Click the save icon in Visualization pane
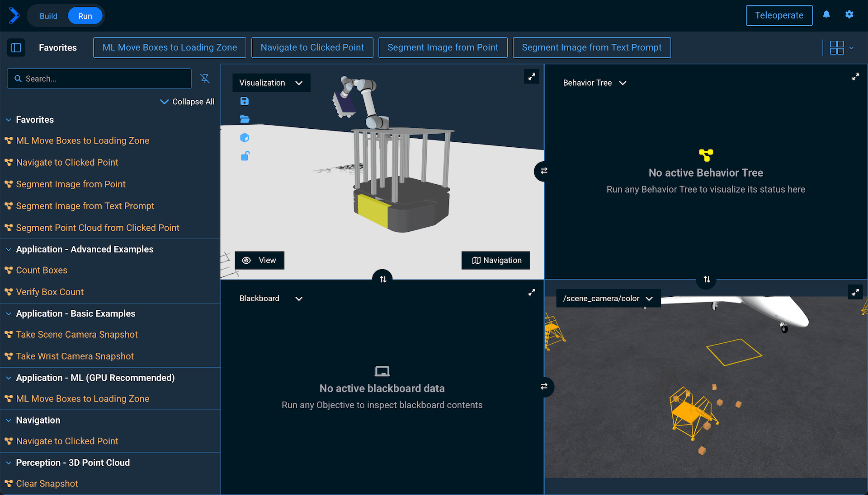The height and width of the screenshot is (495, 868). (245, 101)
